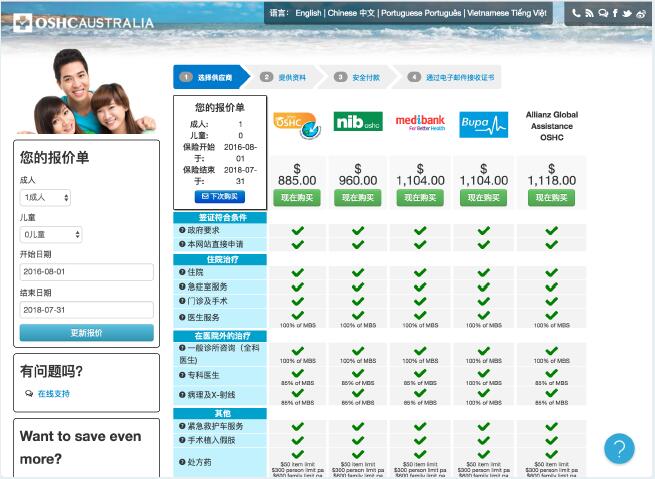Click the green nib oshc logo

point(358,122)
